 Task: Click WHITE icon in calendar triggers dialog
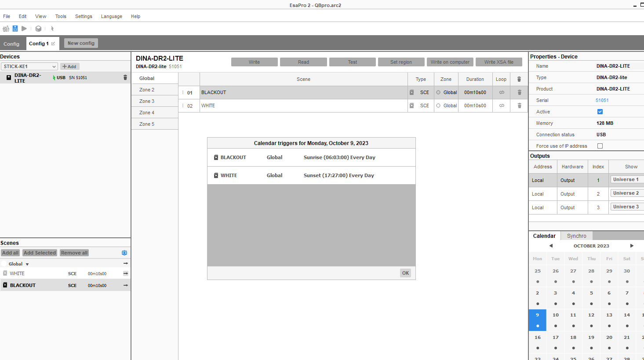(x=216, y=175)
